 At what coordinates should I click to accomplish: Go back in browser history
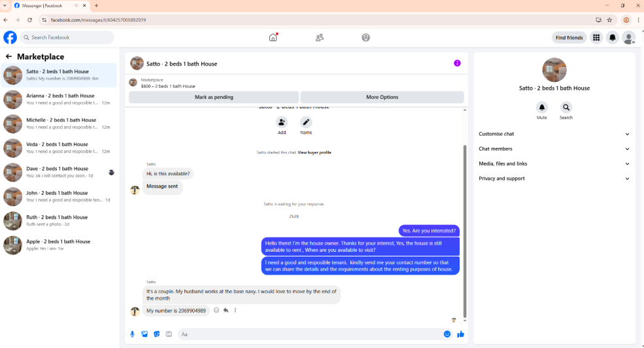[x=5, y=20]
